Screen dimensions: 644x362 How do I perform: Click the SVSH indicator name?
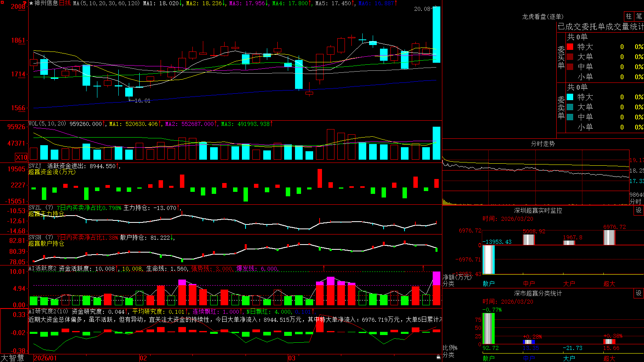coord(35,237)
